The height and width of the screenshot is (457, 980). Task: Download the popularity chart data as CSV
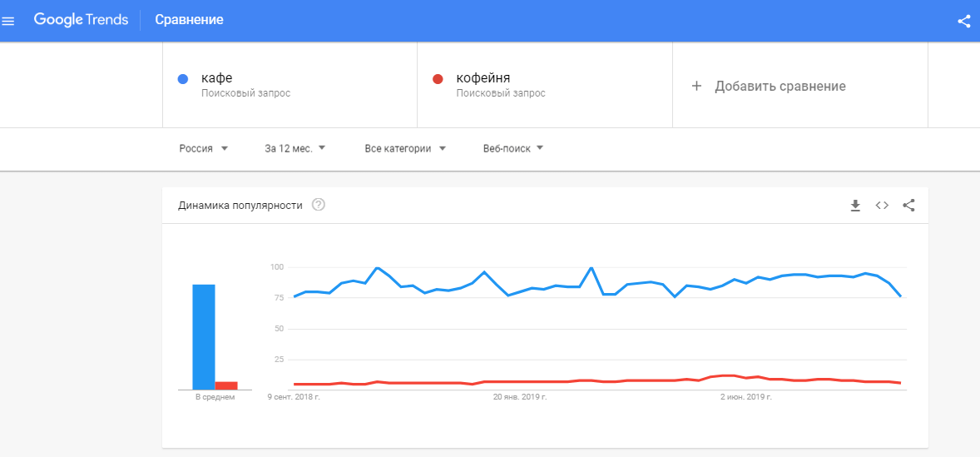coord(854,206)
